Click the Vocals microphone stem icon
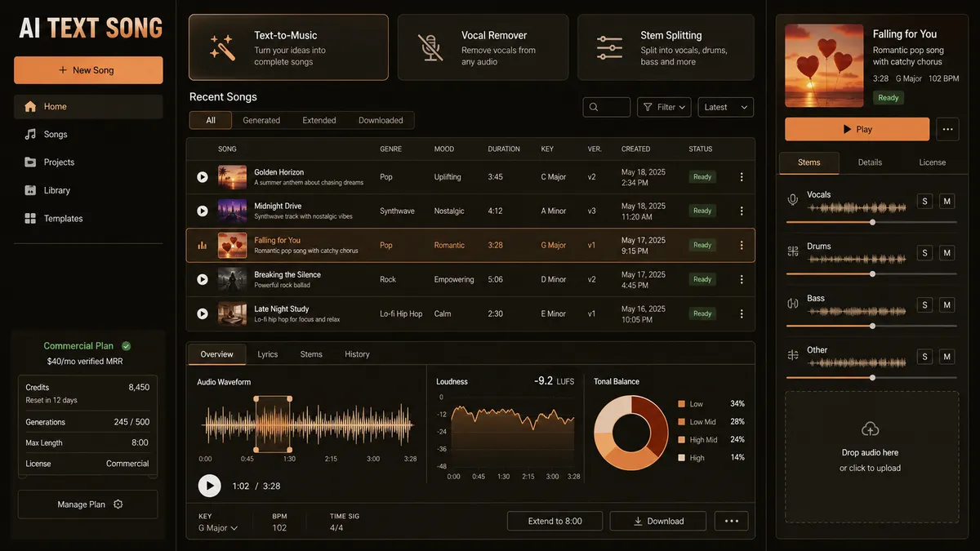This screenshot has width=980, height=551. click(x=792, y=200)
